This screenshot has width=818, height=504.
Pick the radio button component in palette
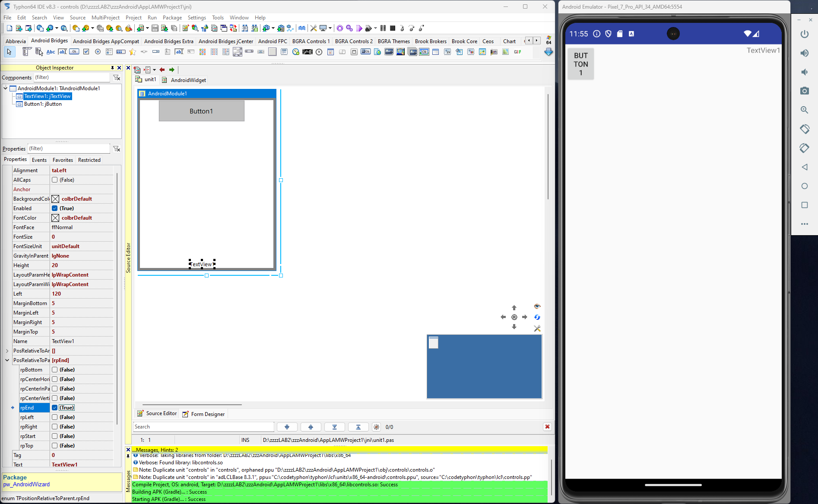point(98,52)
